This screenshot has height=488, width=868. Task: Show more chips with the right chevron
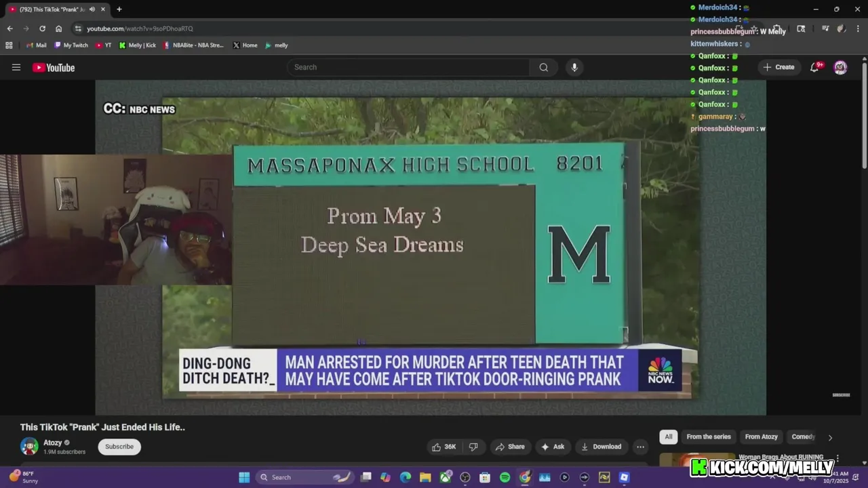click(x=830, y=438)
